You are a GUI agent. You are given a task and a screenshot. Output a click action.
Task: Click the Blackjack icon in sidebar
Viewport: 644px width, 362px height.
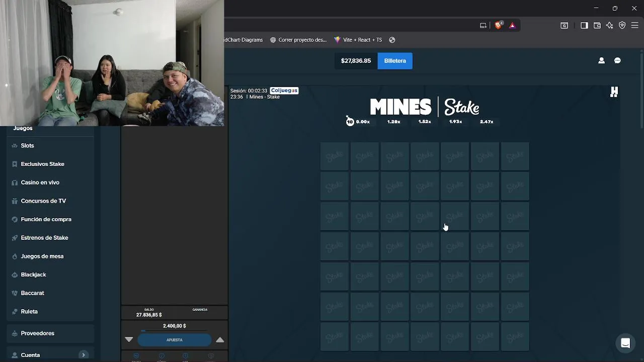point(15,275)
